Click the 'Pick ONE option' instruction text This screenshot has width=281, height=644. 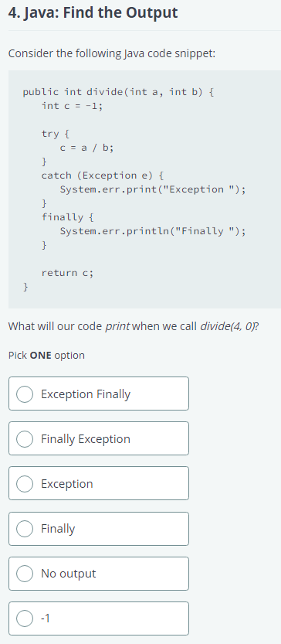[46, 356]
